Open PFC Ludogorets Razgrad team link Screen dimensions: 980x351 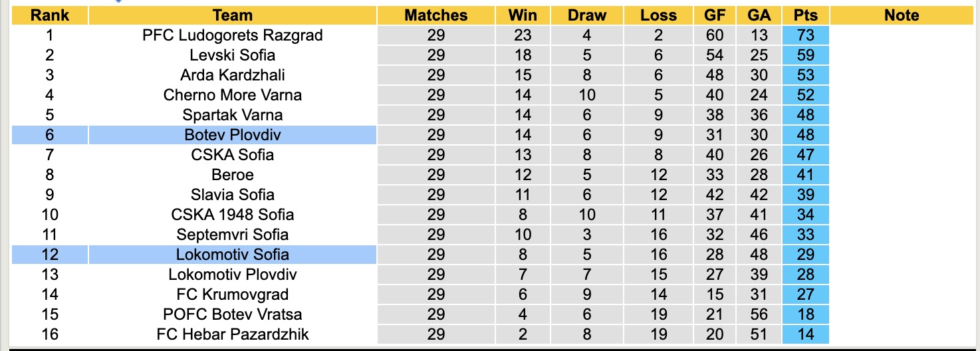tap(233, 35)
